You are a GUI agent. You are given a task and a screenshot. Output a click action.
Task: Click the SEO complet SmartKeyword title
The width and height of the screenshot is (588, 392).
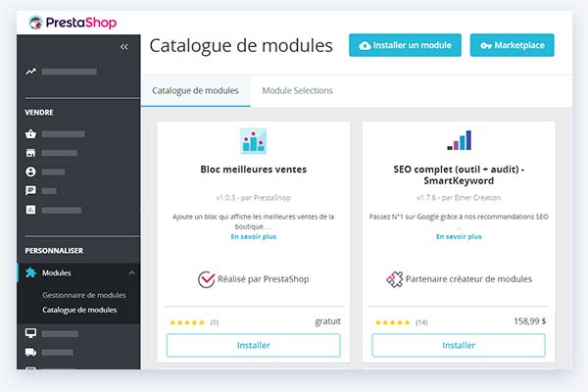click(x=459, y=175)
